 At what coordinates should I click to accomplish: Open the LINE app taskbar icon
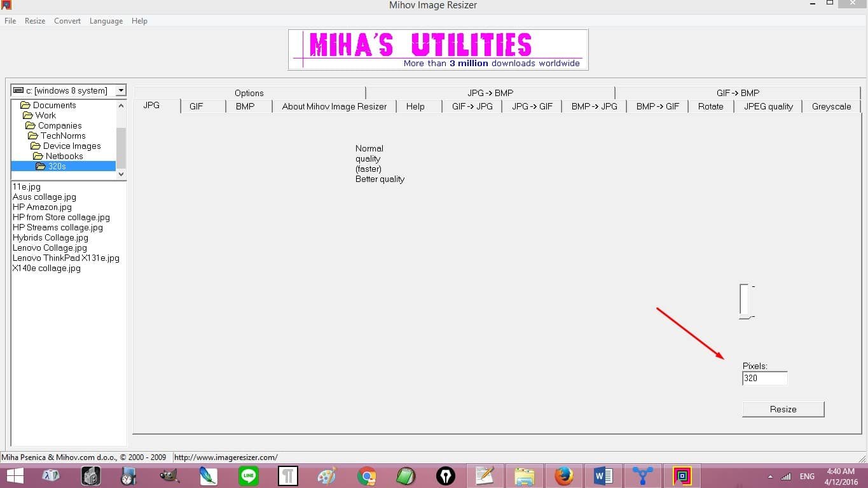tap(249, 476)
